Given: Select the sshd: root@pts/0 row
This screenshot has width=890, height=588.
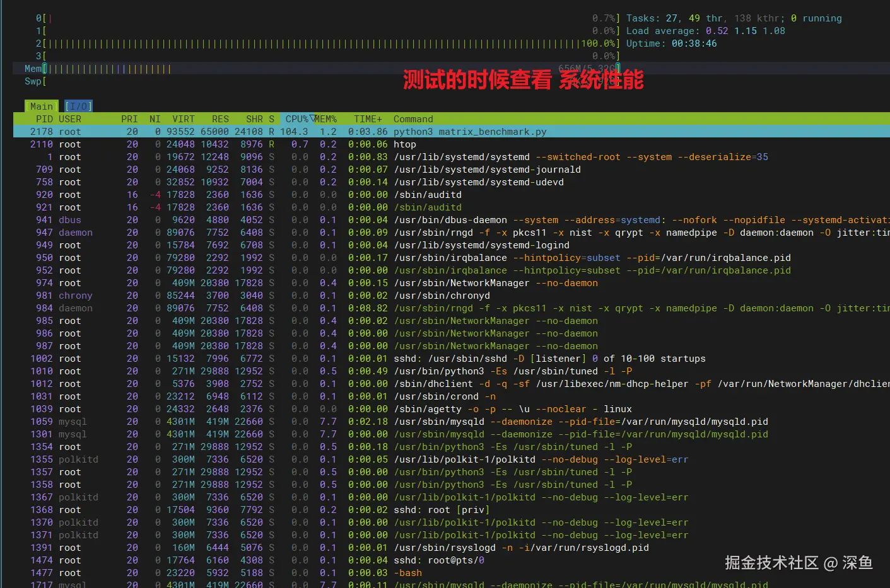Looking at the screenshot, I should coord(452,560).
